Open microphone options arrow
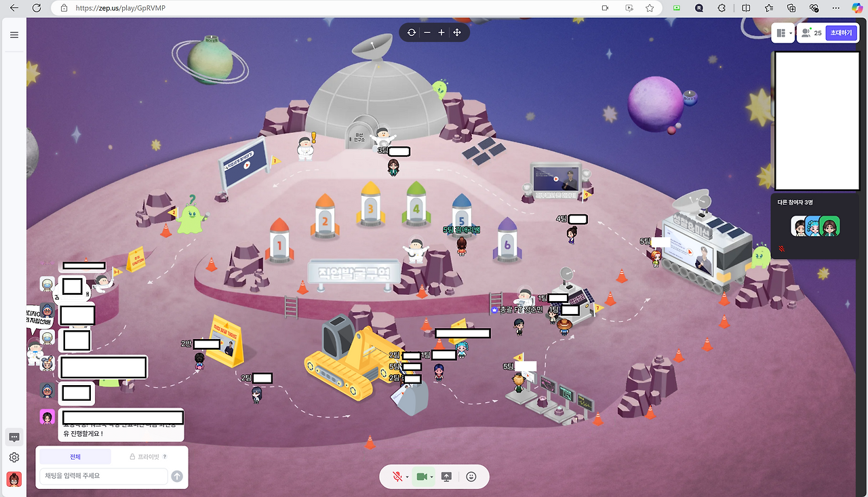 (x=407, y=477)
